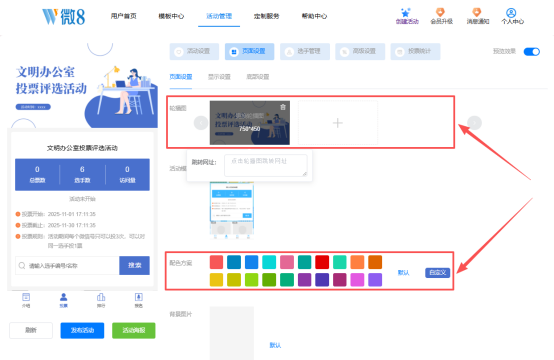The height and width of the screenshot is (360, 554).
Task: Click the 创建活动 star icon
Action: pos(406,13)
